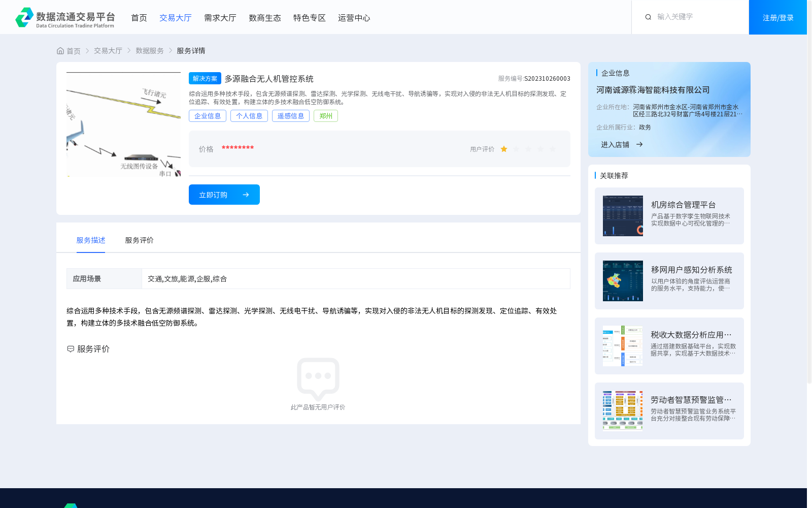Click the 此产品暂无用户评价 notice
The image size is (812, 508).
[318, 407]
